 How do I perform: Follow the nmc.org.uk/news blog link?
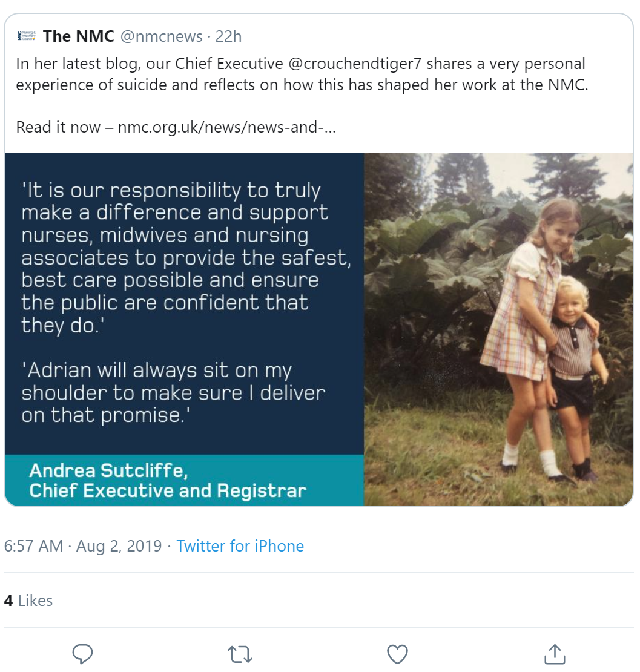(226, 127)
